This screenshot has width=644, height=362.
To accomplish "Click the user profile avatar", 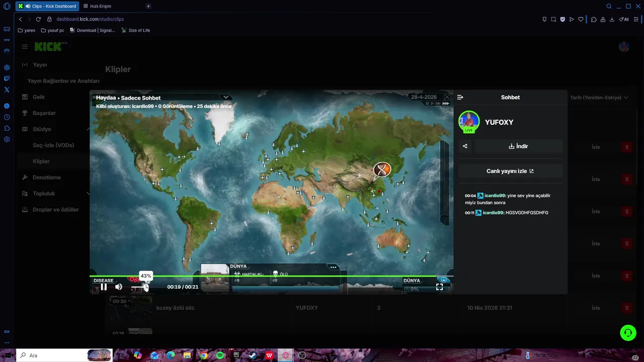I will pos(624,47).
